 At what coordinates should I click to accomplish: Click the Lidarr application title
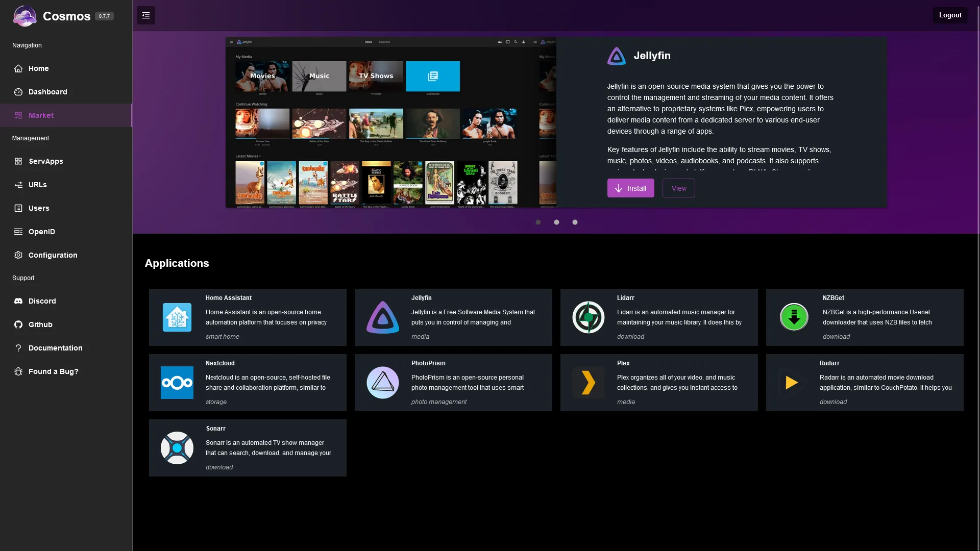point(625,298)
